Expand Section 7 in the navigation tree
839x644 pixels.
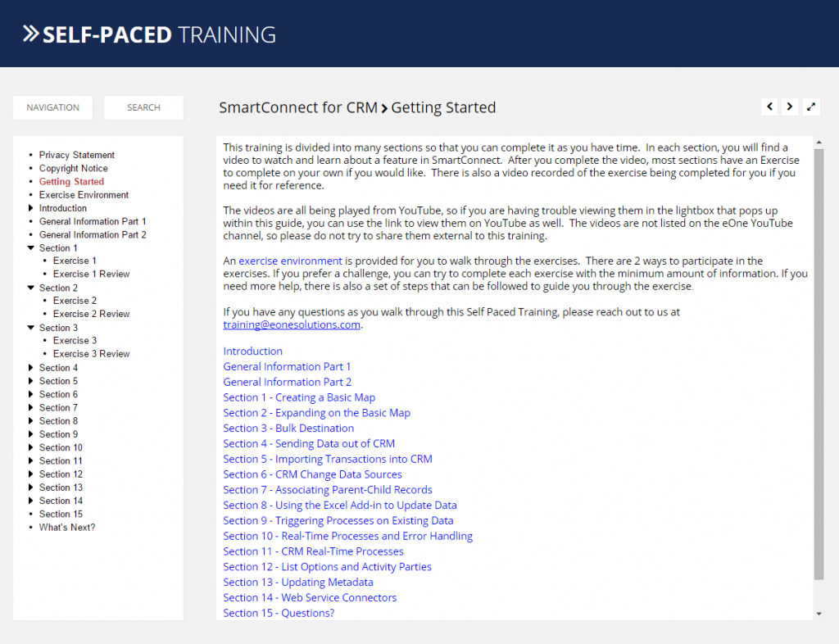tap(30, 407)
